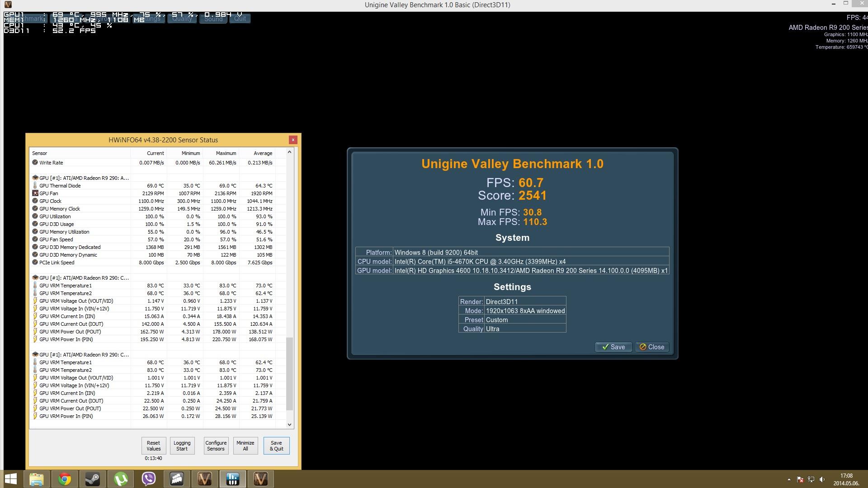Open the sailing ship app on taskbar
This screenshot has width=868, height=488.
point(177,479)
